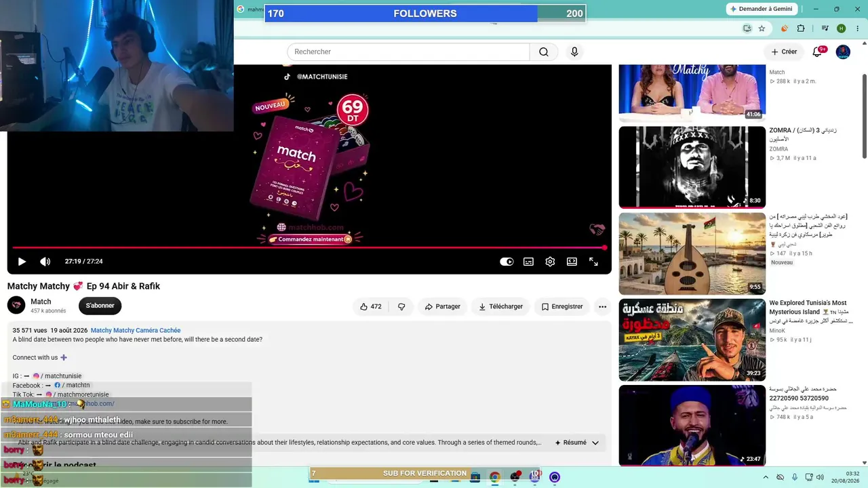This screenshot has width=868, height=488.
Task: Open the three-dot more actions menu under the video
Action: click(602, 306)
